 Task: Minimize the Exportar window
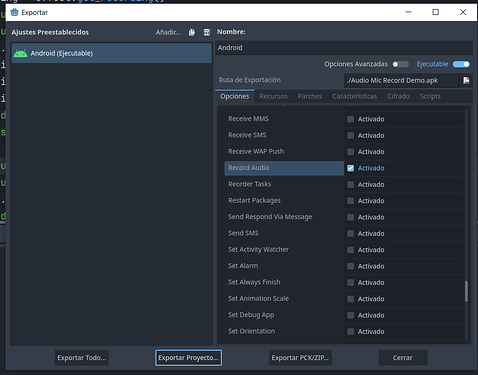click(408, 12)
